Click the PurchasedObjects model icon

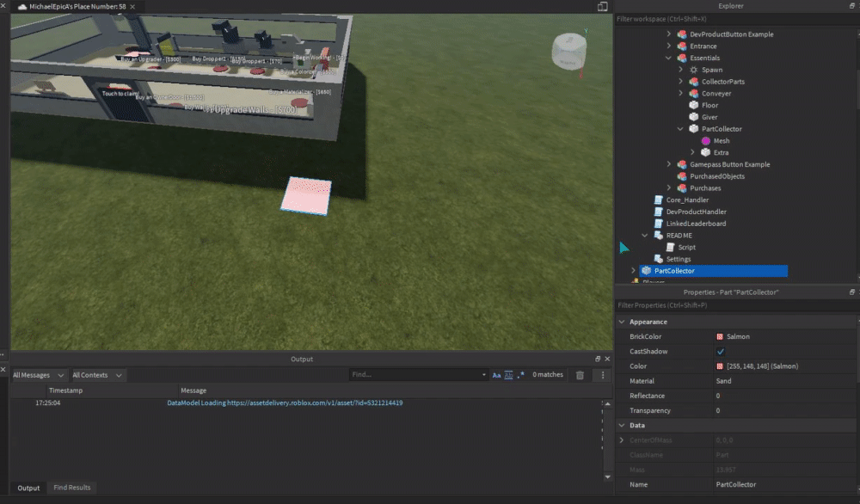pyautogui.click(x=682, y=176)
